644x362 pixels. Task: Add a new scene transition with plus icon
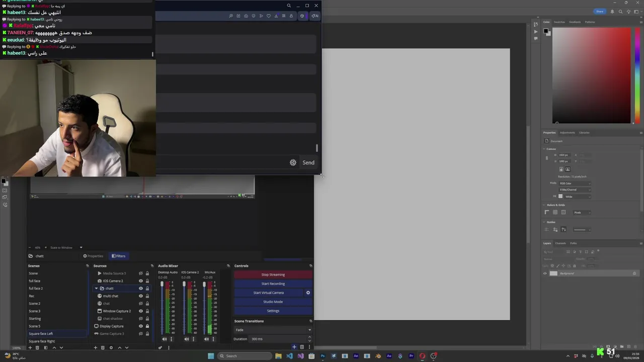294,347
